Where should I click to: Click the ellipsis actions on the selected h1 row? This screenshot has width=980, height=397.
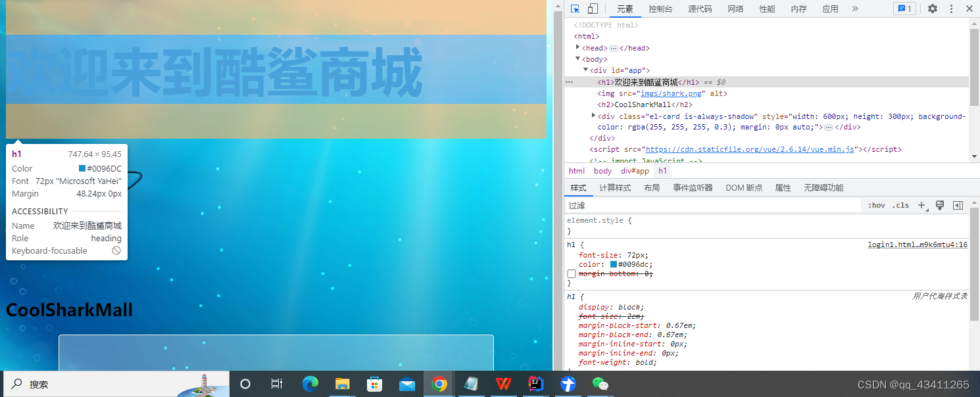pyautogui.click(x=570, y=82)
